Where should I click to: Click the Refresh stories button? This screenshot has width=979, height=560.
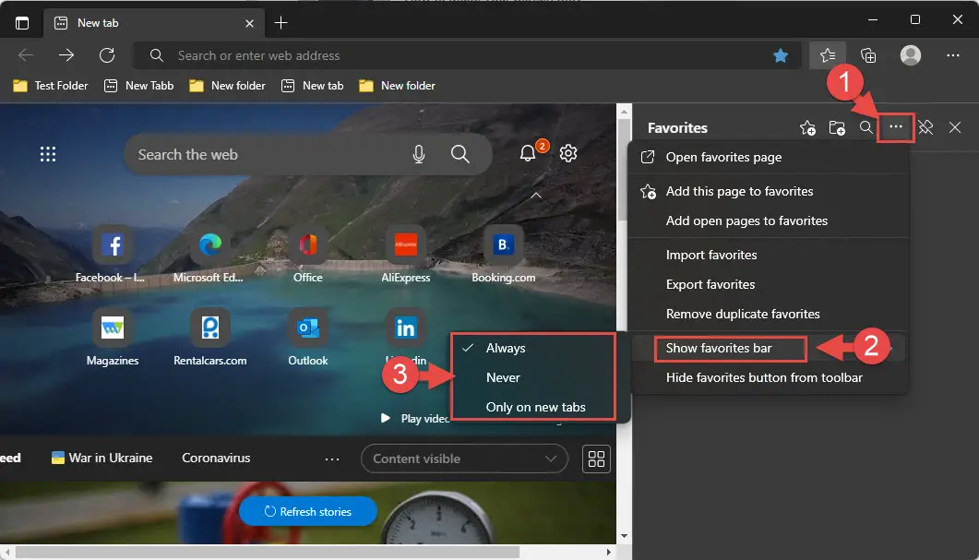click(x=308, y=511)
